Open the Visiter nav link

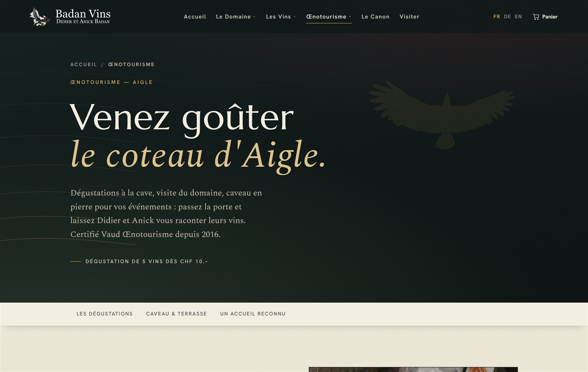409,17
